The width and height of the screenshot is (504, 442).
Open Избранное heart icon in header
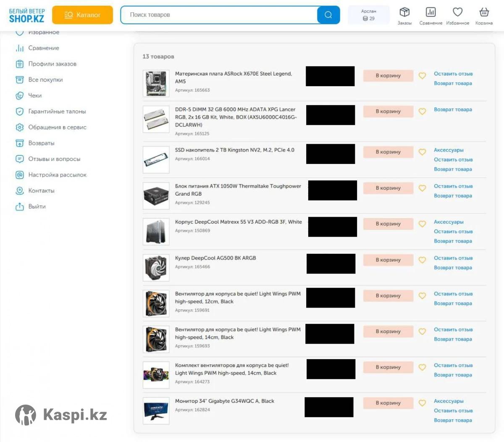[457, 13]
